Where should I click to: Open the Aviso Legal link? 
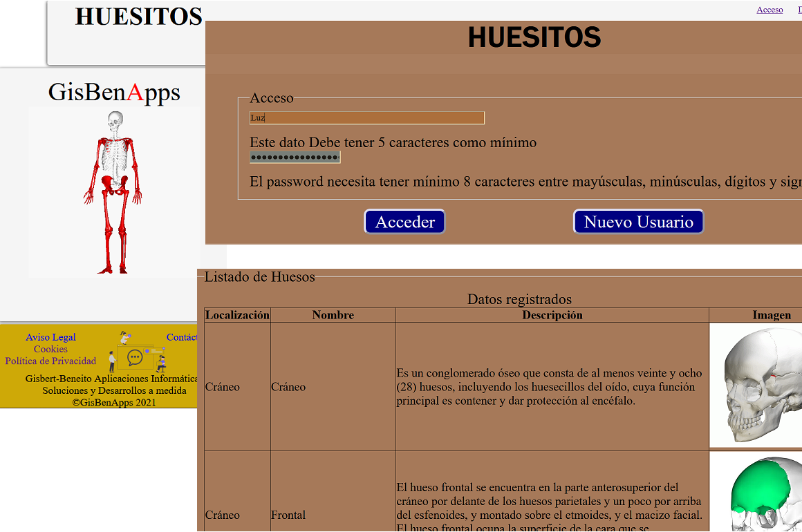coord(50,337)
